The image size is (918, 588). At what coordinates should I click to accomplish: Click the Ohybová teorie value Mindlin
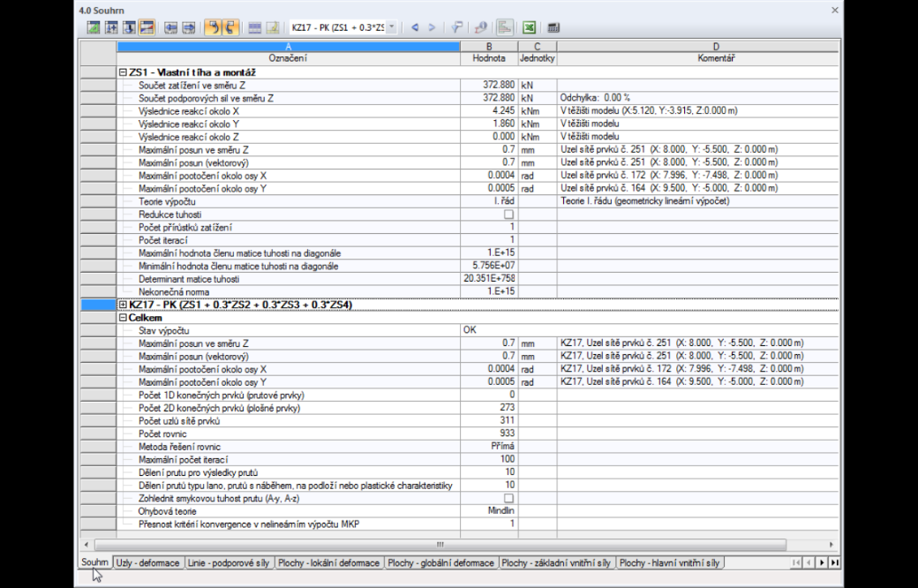(x=489, y=510)
